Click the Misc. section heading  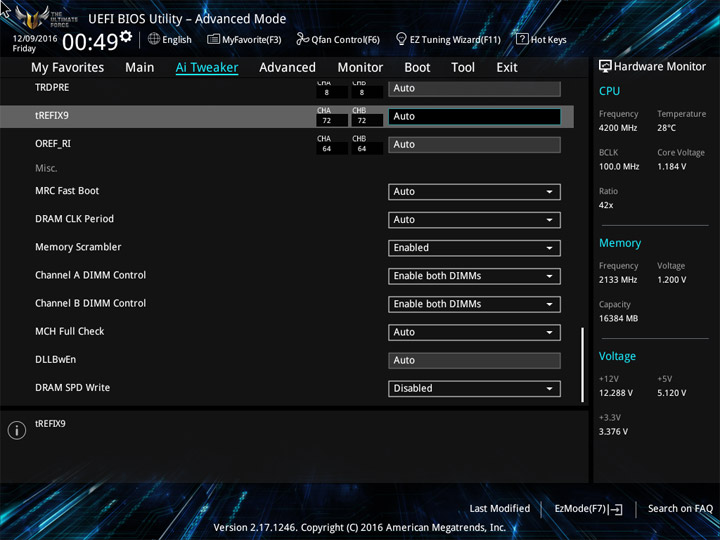pyautogui.click(x=46, y=168)
